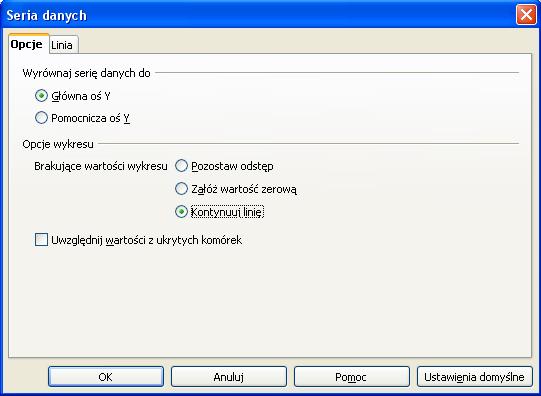Open help with the Pomoc button

[352, 377]
